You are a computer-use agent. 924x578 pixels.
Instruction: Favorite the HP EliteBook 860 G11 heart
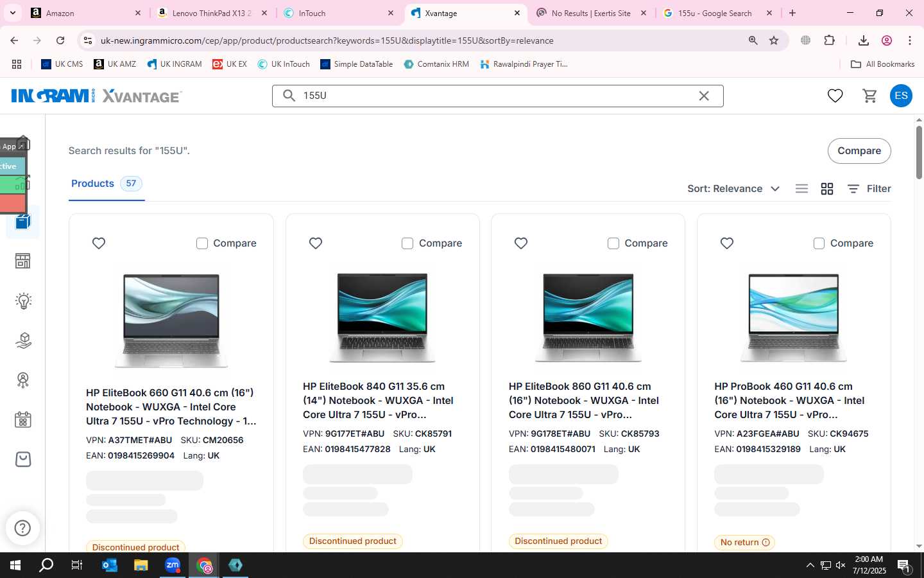pyautogui.click(x=521, y=243)
